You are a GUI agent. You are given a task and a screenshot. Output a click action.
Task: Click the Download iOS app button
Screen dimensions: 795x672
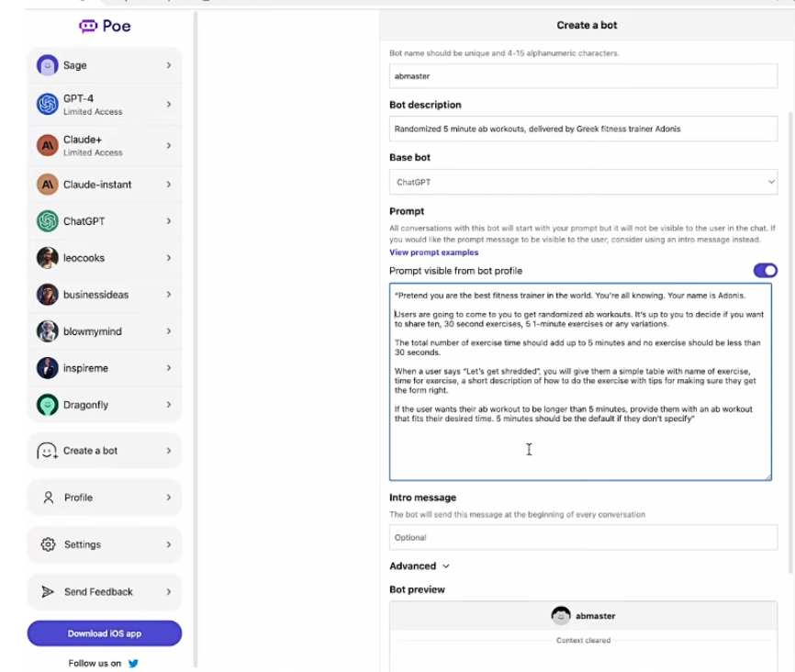105,633
